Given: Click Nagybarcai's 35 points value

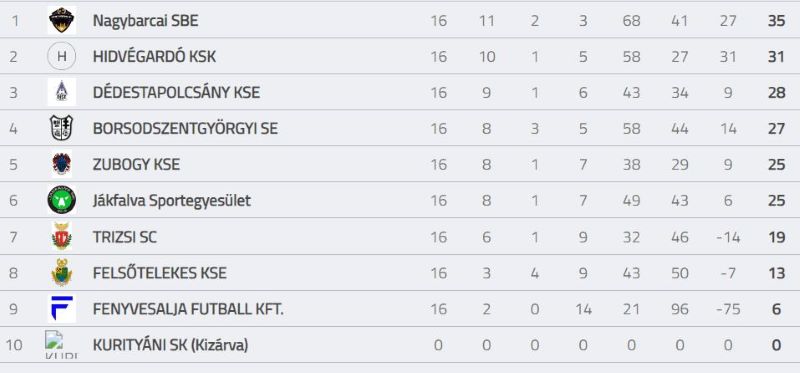Looking at the screenshot, I should (776, 20).
